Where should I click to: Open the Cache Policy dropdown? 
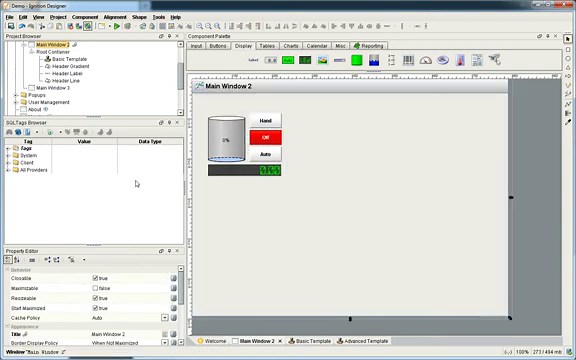pyautogui.click(x=165, y=318)
